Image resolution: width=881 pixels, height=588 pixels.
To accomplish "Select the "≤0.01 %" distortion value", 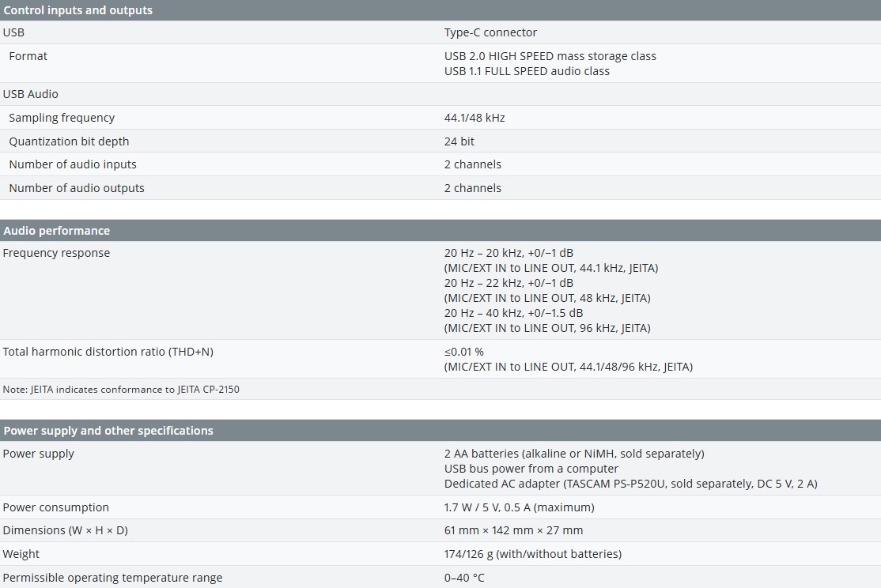I will [464, 352].
